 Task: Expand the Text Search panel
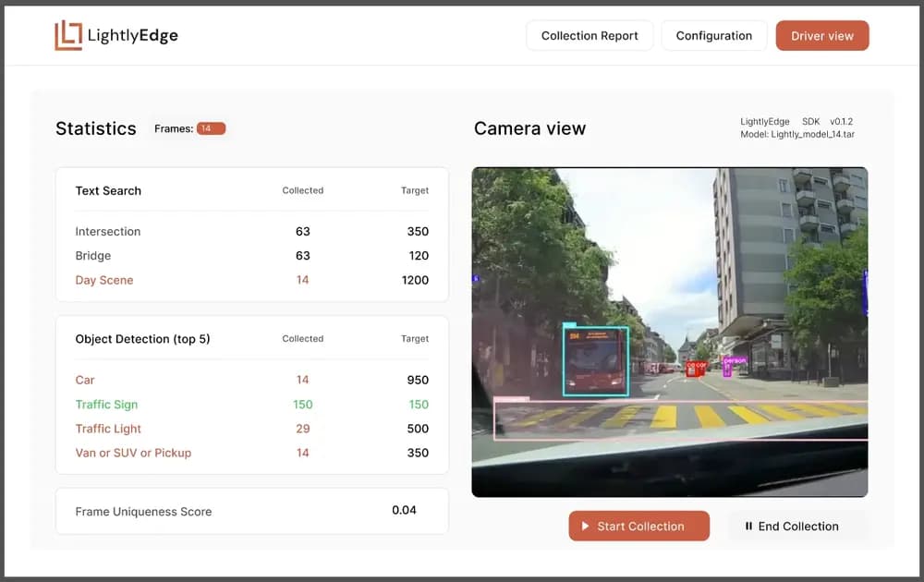pyautogui.click(x=108, y=190)
